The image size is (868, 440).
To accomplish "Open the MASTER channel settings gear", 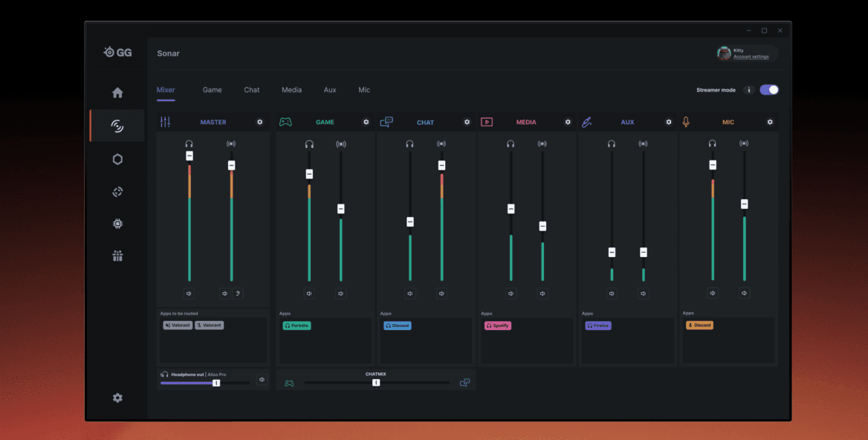I will click(259, 122).
